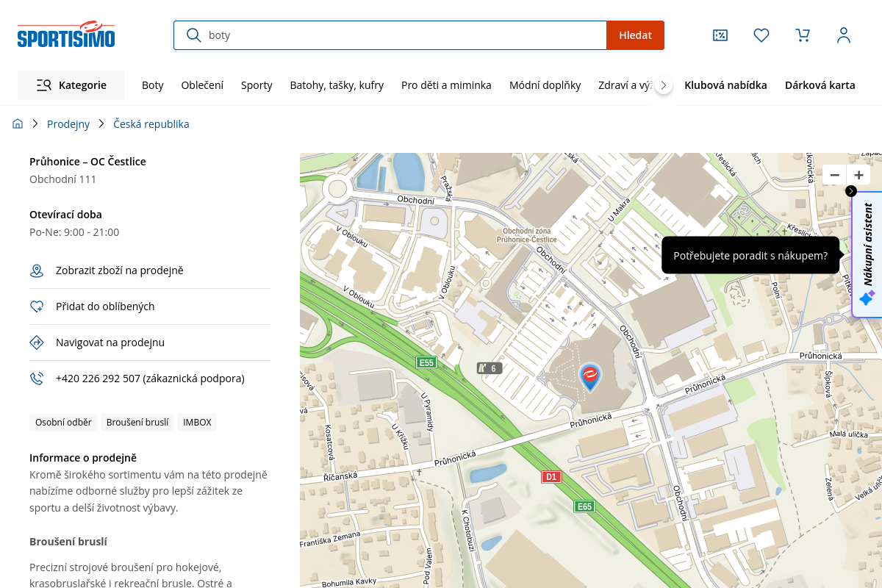Click the phone icon beside support number
The image size is (882, 588).
[x=37, y=379]
